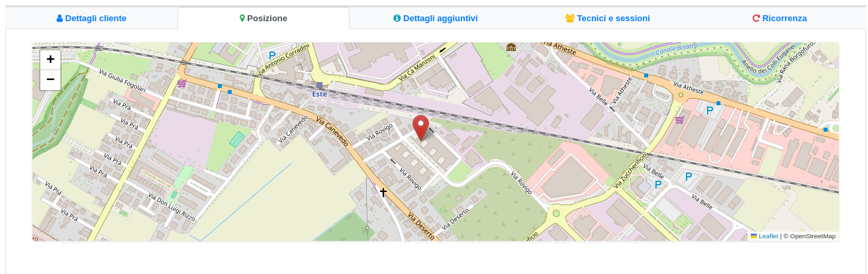Zoom in the map with plus button

pos(50,60)
